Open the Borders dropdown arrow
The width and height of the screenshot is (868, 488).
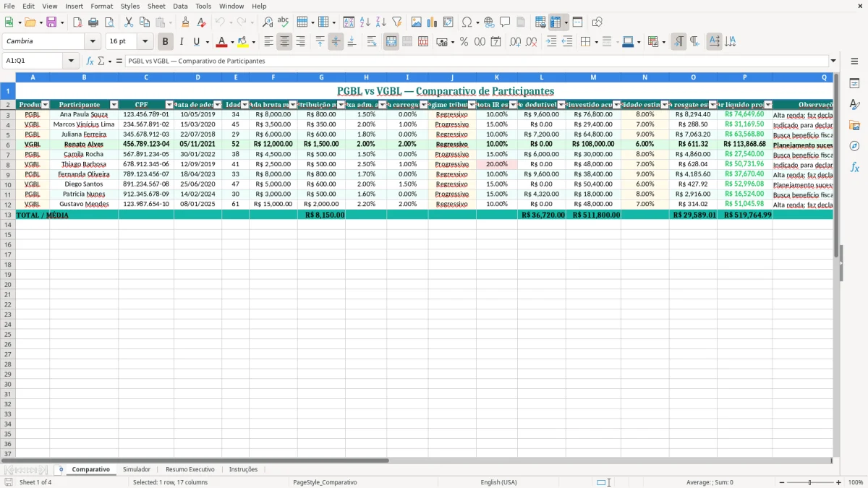point(595,42)
